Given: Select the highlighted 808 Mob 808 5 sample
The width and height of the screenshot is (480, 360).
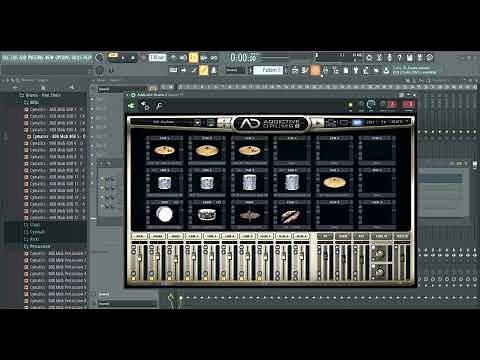Looking at the screenshot, I should click(56, 136).
